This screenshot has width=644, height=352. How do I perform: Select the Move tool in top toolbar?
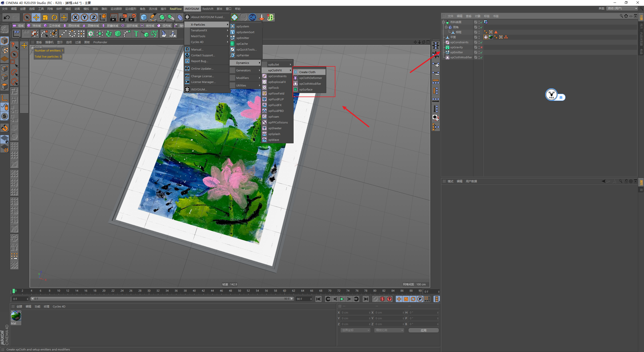click(36, 17)
